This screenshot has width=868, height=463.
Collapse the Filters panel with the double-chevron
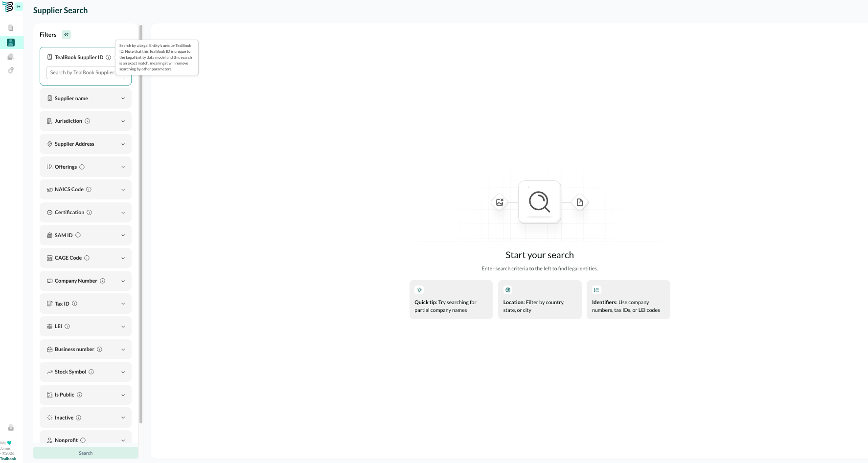[x=66, y=34]
